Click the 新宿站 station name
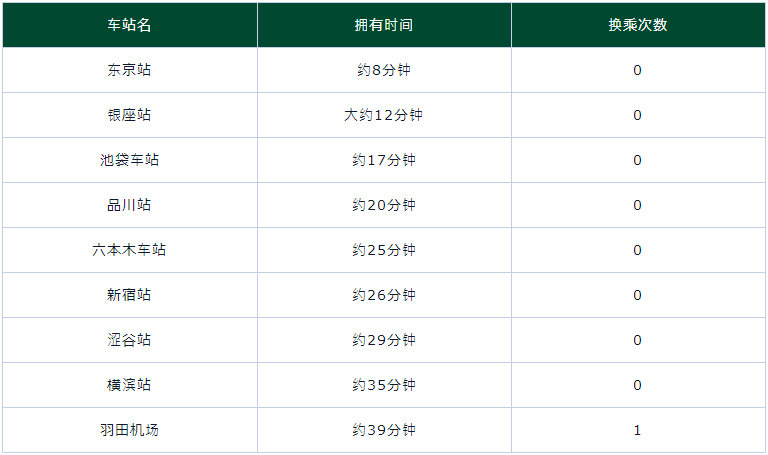Image resolution: width=768 pixels, height=455 pixels. [129, 295]
